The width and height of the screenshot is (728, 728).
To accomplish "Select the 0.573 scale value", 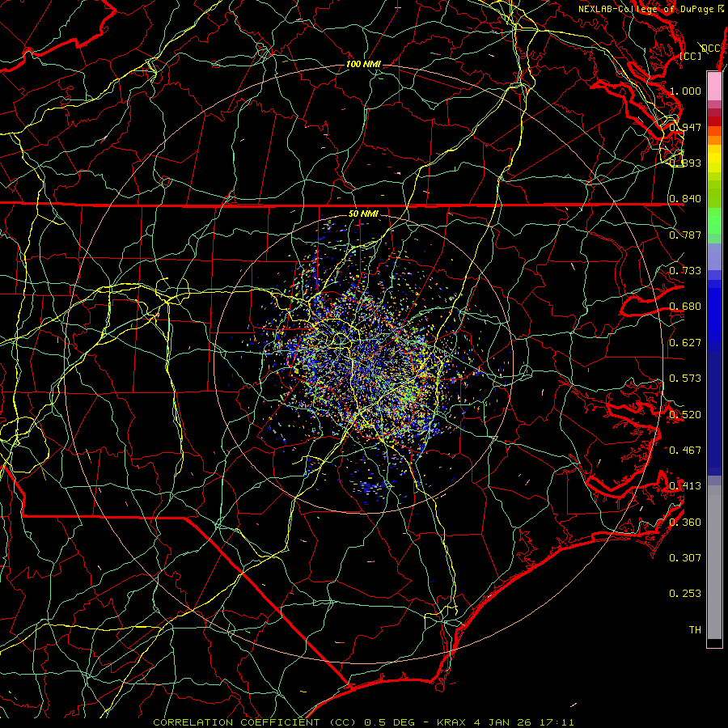I will click(685, 379).
